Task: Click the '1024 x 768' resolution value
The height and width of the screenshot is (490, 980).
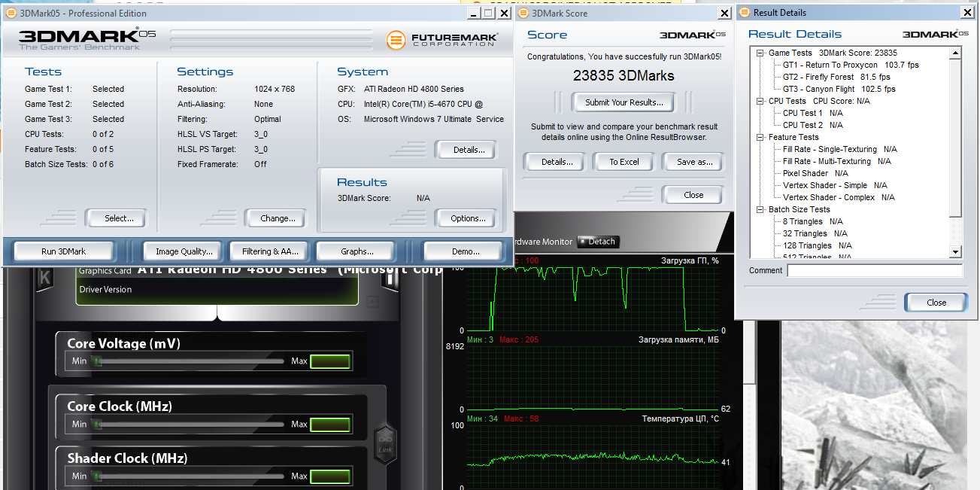Action: click(275, 89)
